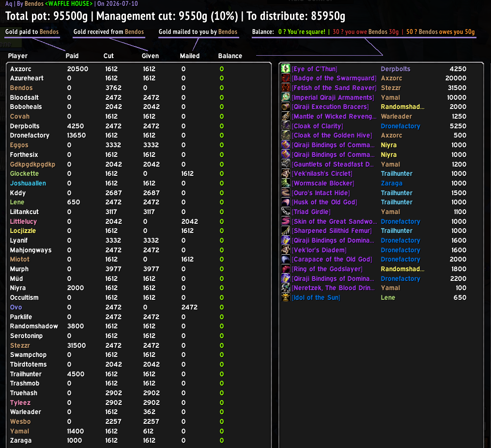Viewport: 491px width, 448px height.
Task: Click the 'Gold received from Bendos' legend label
Action: pyautogui.click(x=108, y=31)
